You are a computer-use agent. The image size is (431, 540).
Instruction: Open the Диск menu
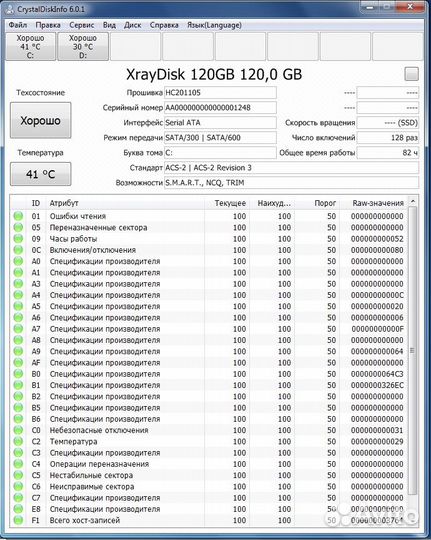tap(133, 25)
